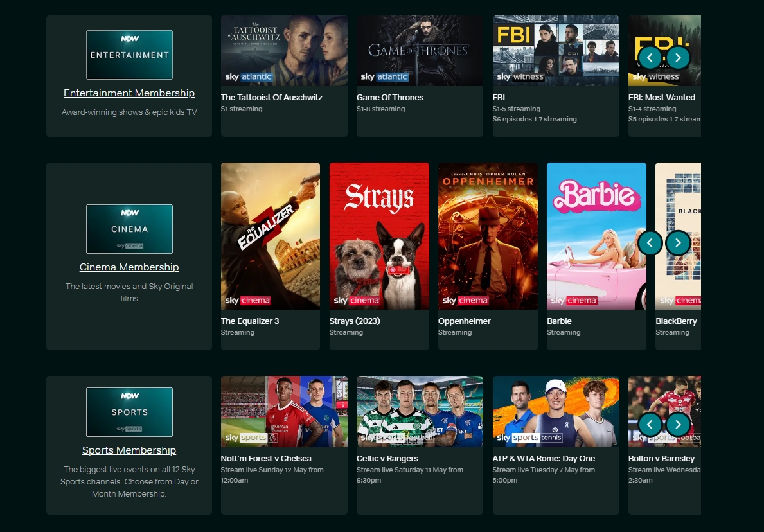Click 'S6 episodes 1-7 streaming' under FBI
Image resolution: width=764 pixels, height=532 pixels.
(x=535, y=119)
